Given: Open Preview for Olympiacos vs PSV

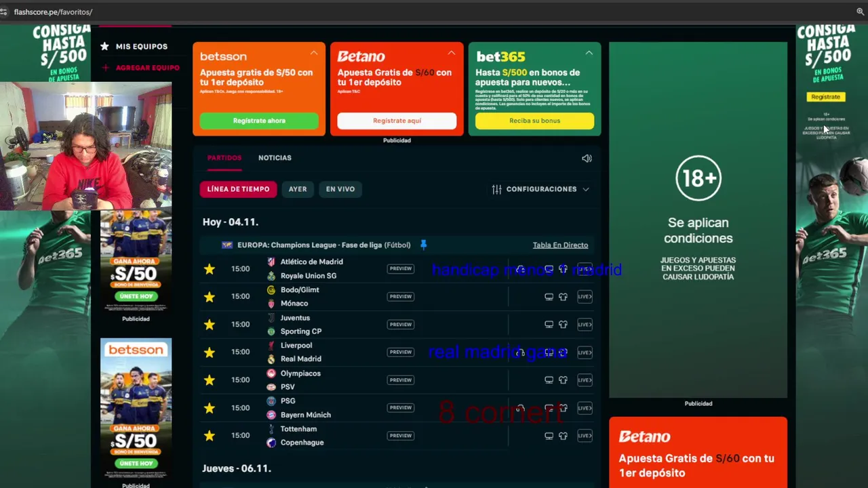Looking at the screenshot, I should coord(400,380).
